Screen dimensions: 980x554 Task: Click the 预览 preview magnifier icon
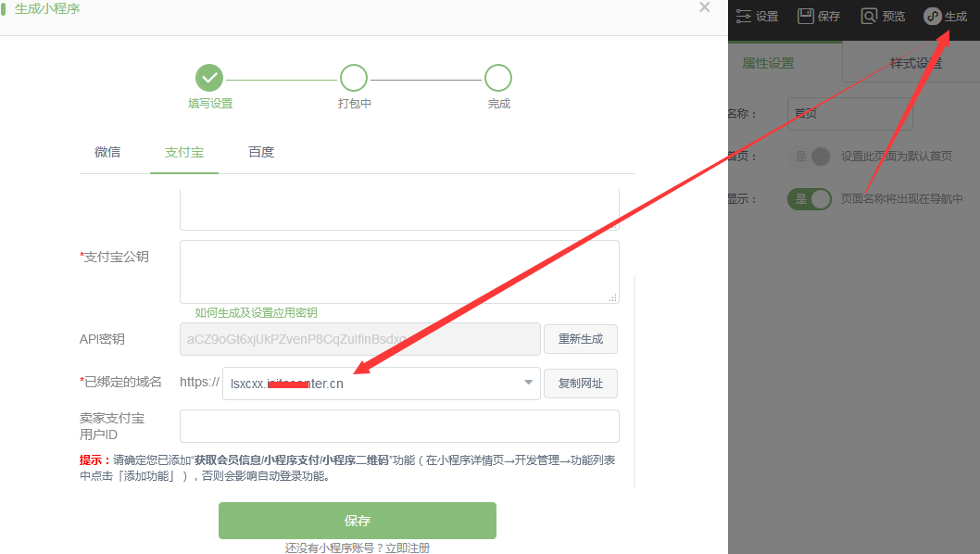(x=869, y=16)
